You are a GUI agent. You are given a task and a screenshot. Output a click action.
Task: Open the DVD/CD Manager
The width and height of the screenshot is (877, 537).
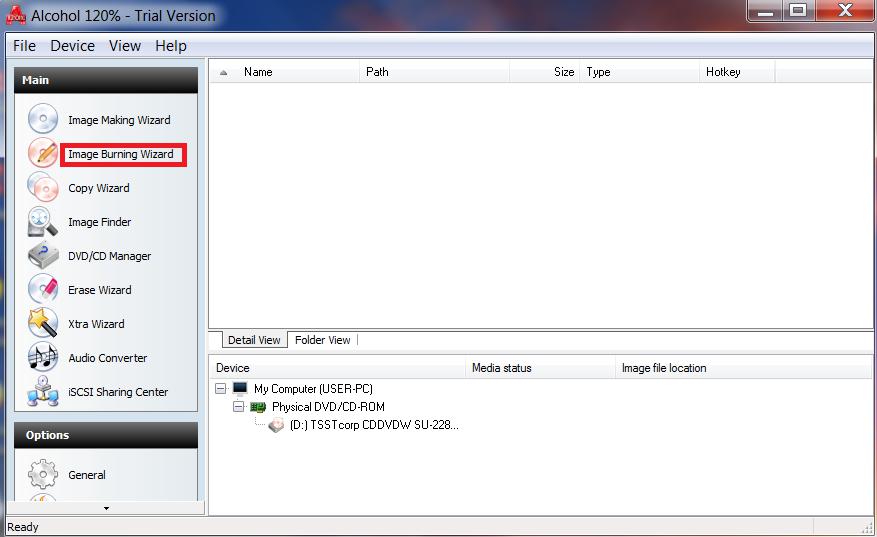(x=110, y=256)
